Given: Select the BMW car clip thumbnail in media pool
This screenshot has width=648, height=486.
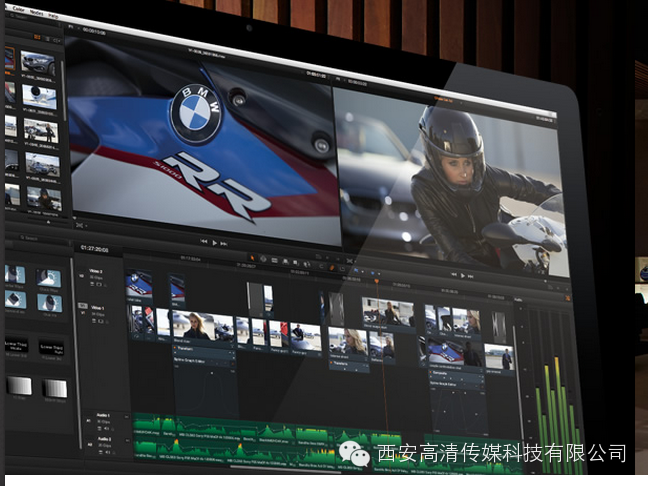Looking at the screenshot, I should click(38, 62).
